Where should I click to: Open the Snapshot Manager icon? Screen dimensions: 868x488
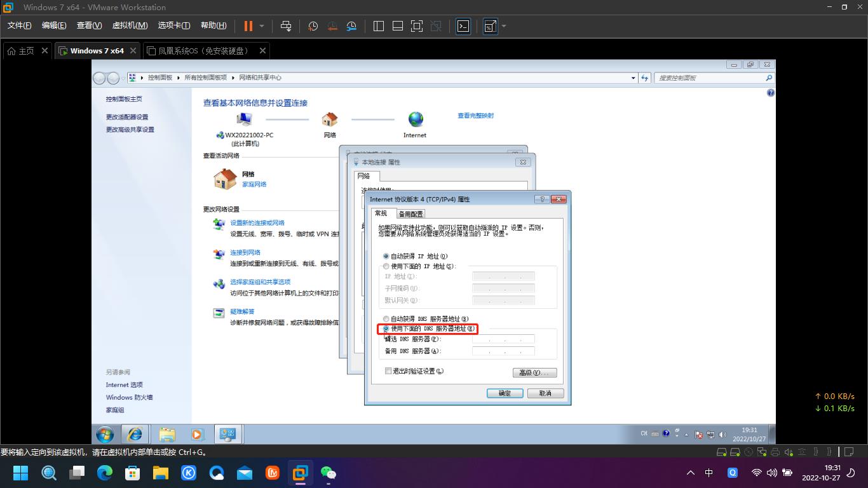coord(351,26)
